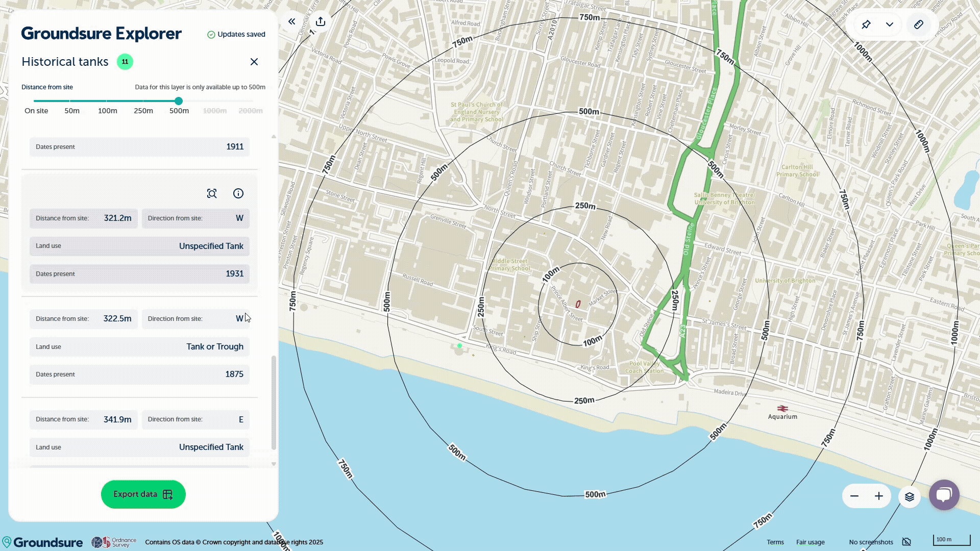Click the 500m distance slider handle
This screenshot has width=980, height=551.
179,101
